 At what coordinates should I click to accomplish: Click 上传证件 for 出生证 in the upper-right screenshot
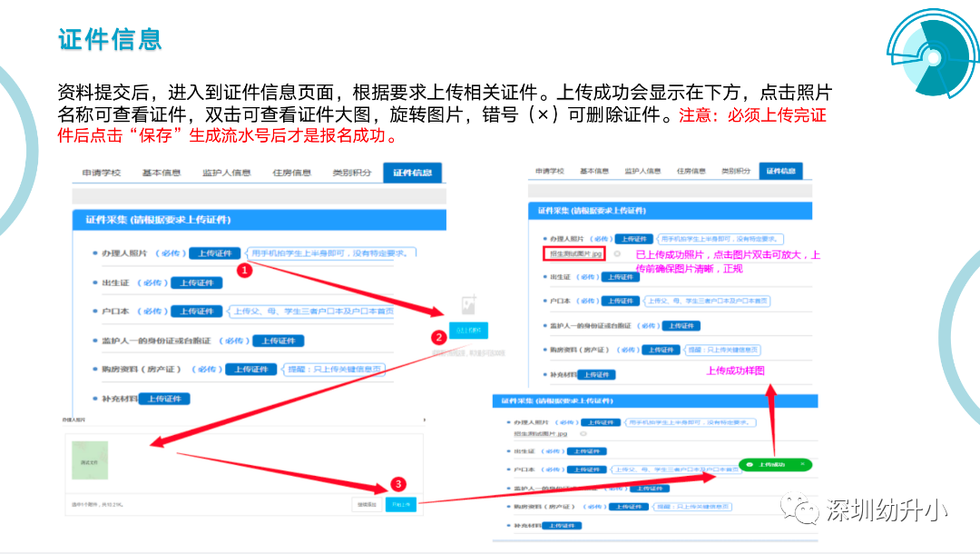[x=621, y=277]
